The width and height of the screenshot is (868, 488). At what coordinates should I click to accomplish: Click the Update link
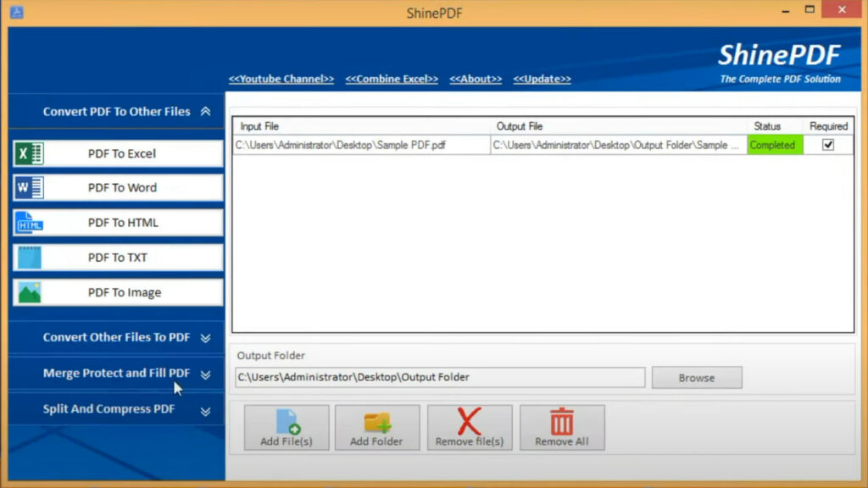click(x=542, y=79)
